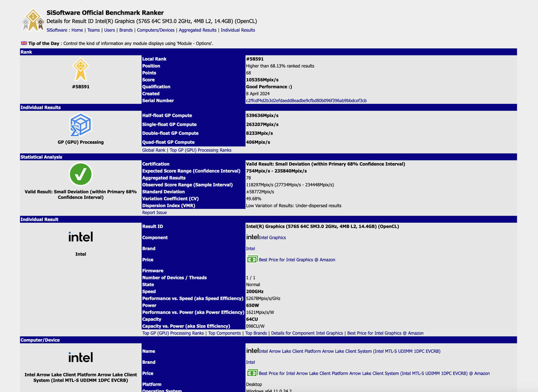
Task: Click Variation Coefficient value 49.68%
Action: pyautogui.click(x=254, y=199)
